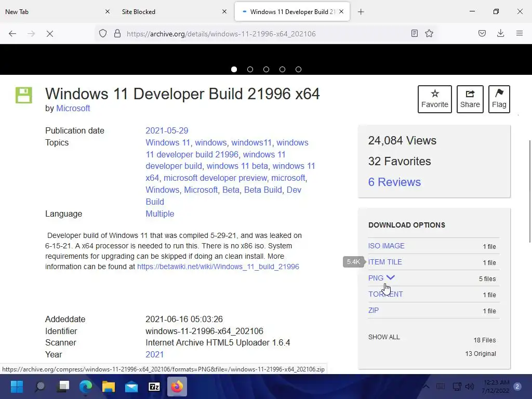Expand the PNG files chevron
532x399 pixels.
point(391,277)
